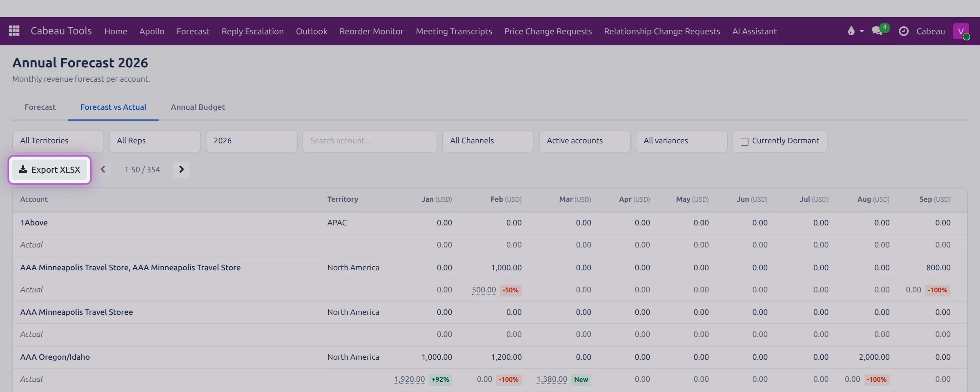The image size is (980, 392).
Task: Open the user avatar V menu
Action: click(961, 31)
